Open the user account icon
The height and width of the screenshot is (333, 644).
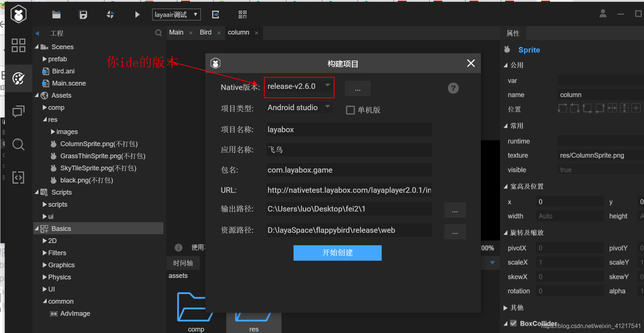(x=603, y=14)
